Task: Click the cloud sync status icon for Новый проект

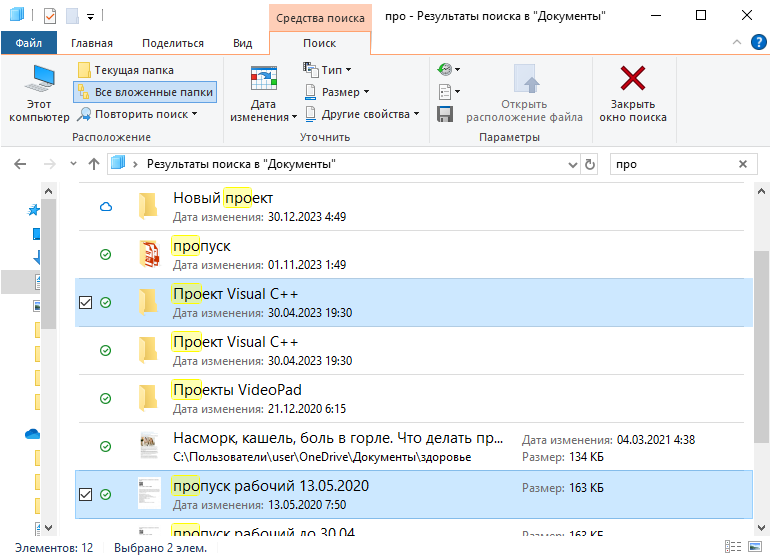Action: tap(106, 207)
